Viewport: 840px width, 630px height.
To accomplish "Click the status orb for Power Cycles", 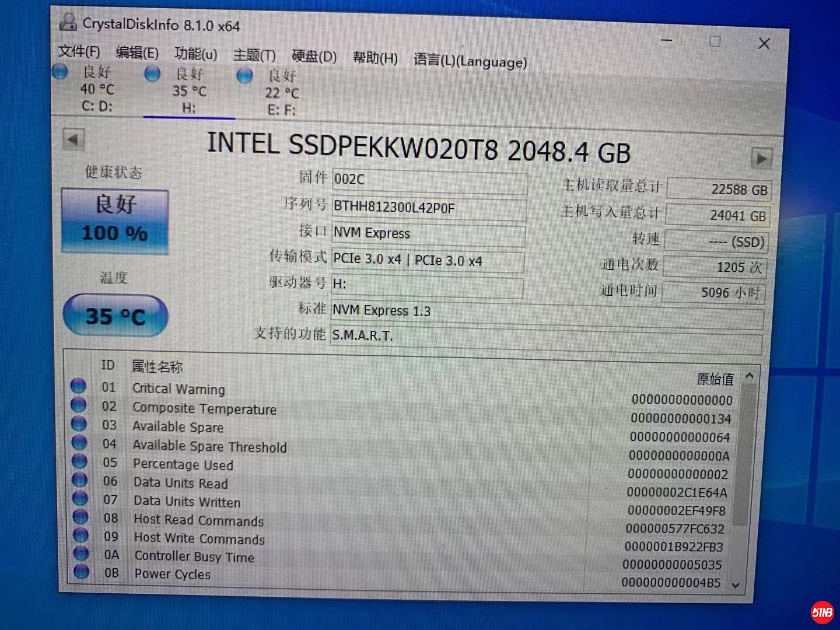I will pyautogui.click(x=82, y=571).
